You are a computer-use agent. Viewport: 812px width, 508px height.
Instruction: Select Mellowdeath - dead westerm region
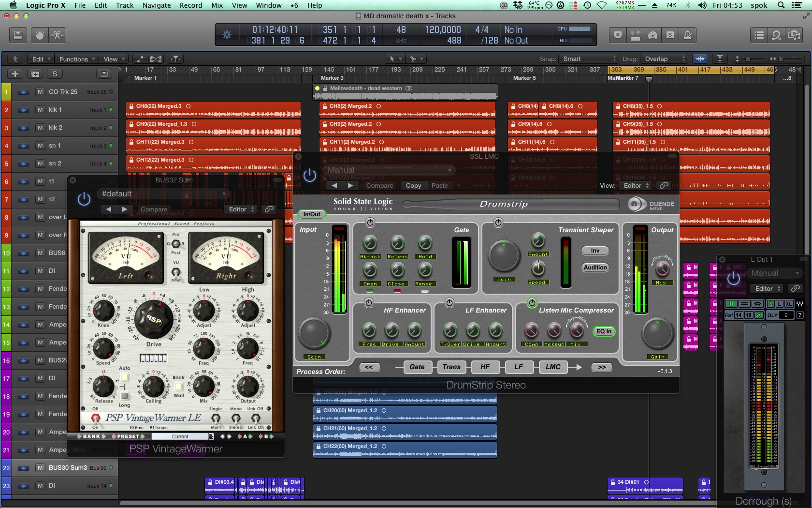(405, 92)
